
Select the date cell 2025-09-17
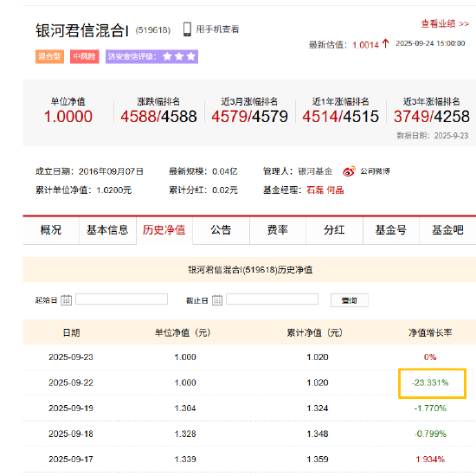71,460
